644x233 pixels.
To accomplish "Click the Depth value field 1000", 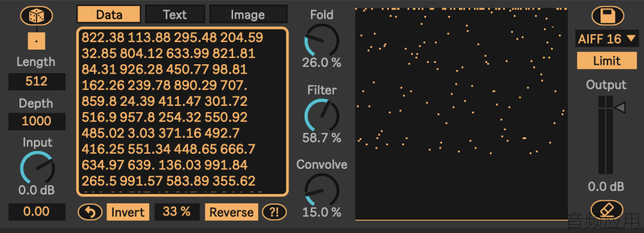I will (37, 122).
